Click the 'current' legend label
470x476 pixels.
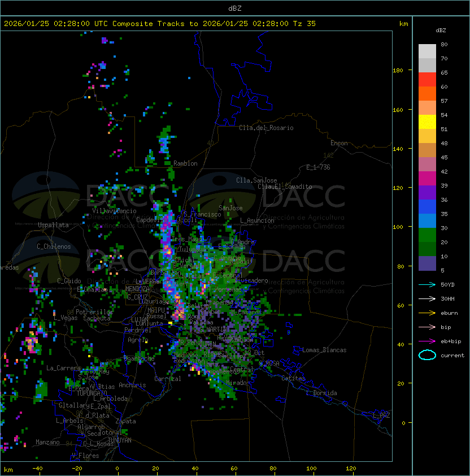[x=452, y=356]
